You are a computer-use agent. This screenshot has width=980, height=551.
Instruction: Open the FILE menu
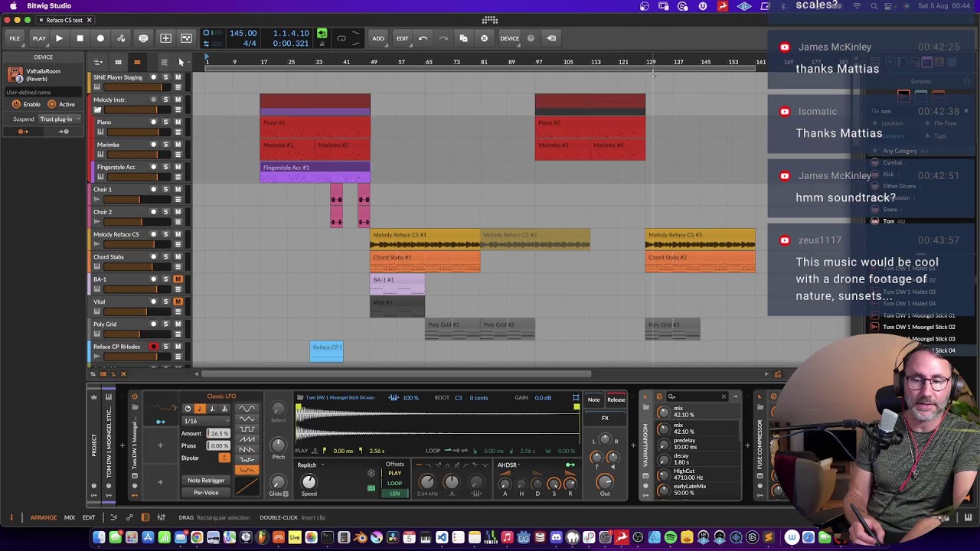(15, 38)
